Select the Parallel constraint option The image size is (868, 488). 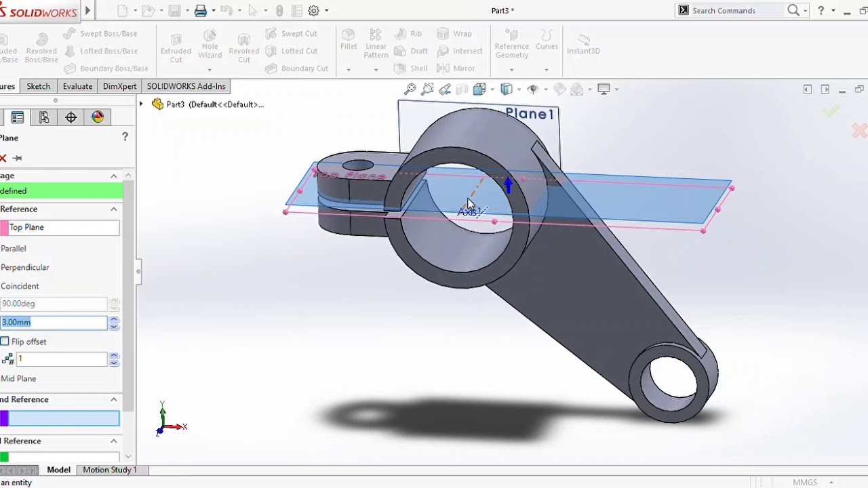click(x=13, y=249)
